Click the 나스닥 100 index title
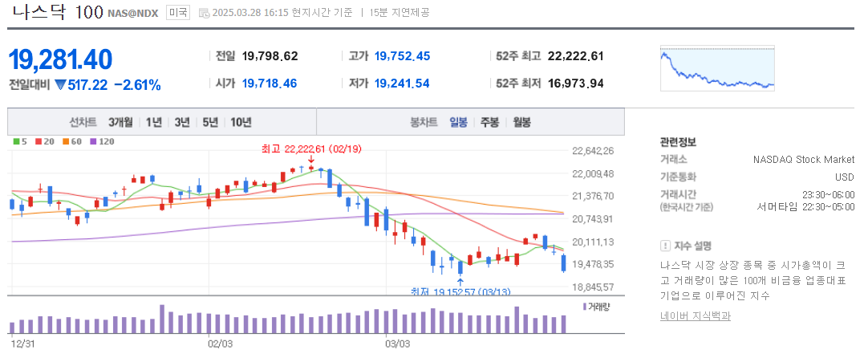Screen dimensions: 868x350 (x=57, y=11)
